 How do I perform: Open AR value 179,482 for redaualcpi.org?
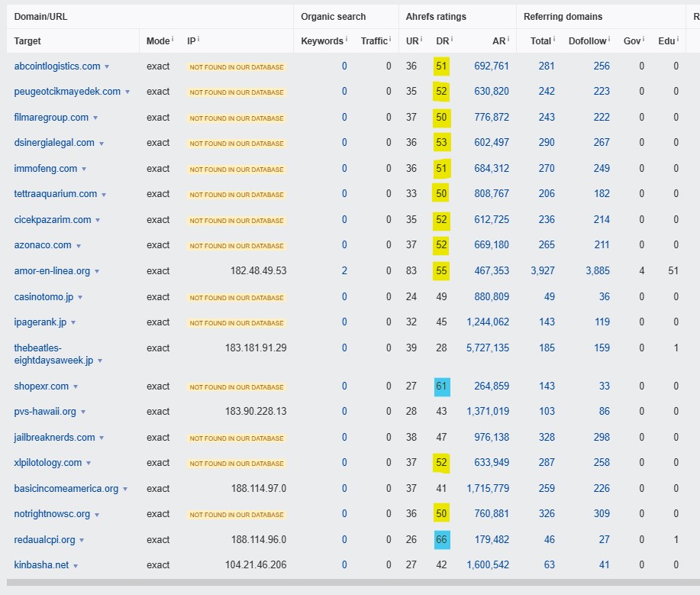[x=492, y=539]
